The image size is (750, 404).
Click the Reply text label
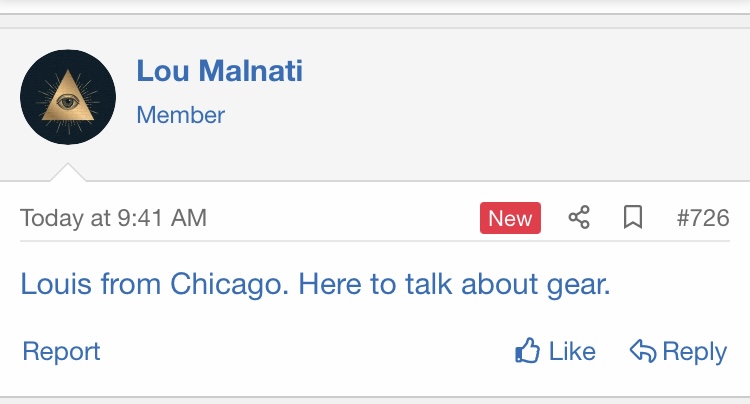click(695, 352)
